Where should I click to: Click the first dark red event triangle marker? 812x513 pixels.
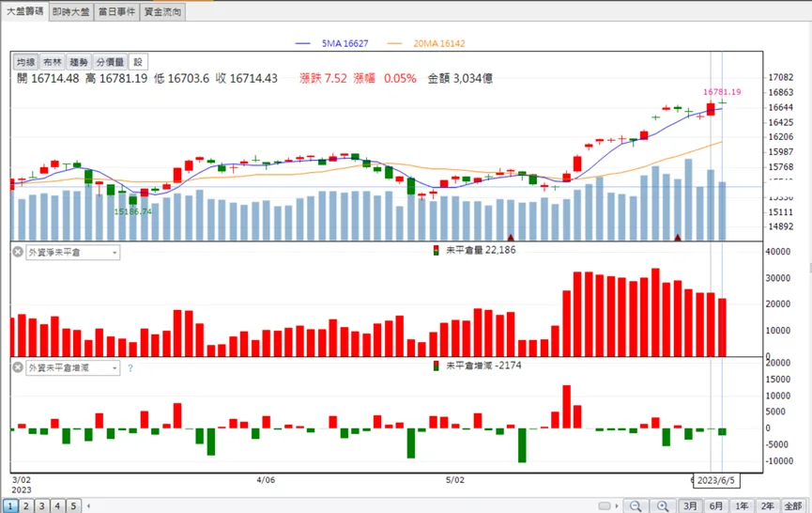(x=511, y=238)
